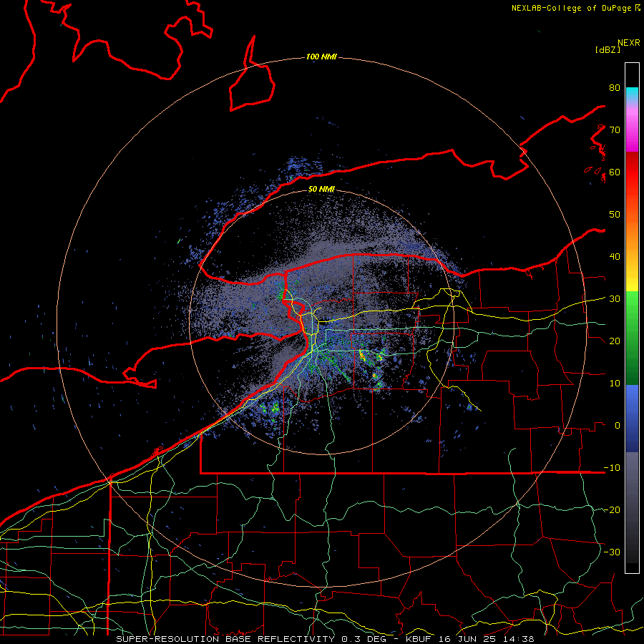
Task: Click the 0 value on the dBZ scale
Action: point(618,426)
